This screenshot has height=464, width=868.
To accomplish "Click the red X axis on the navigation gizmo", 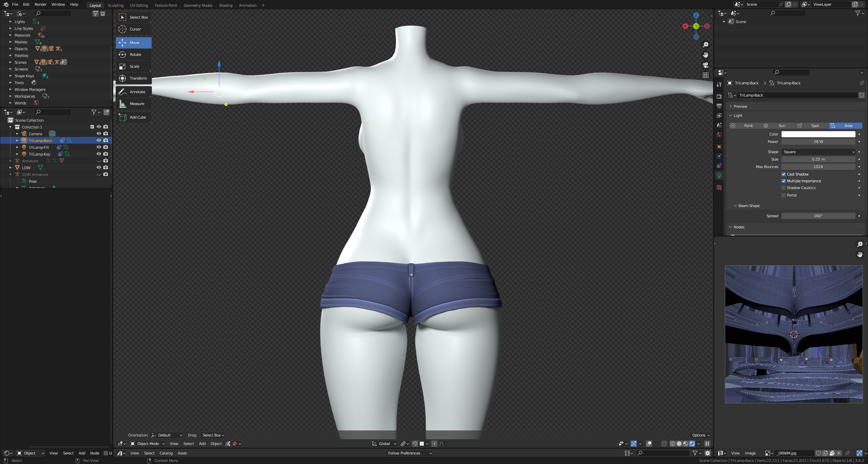I will (685, 26).
